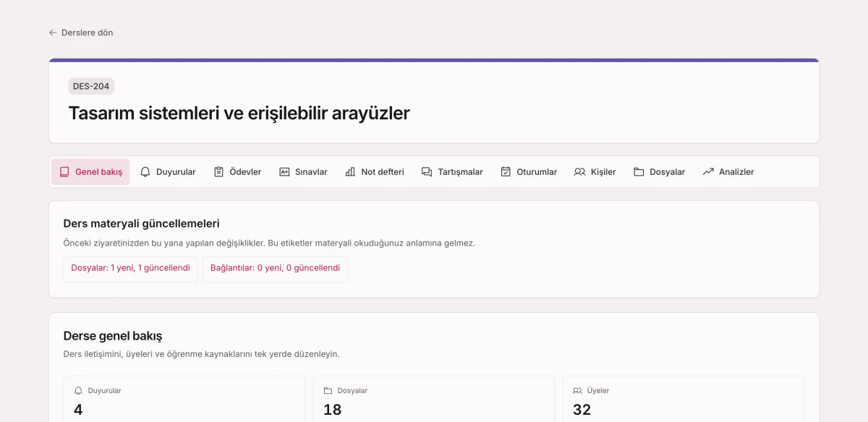Click the bell icon in Duyurular tab
Viewport: 868px width, 422px height.
145,172
